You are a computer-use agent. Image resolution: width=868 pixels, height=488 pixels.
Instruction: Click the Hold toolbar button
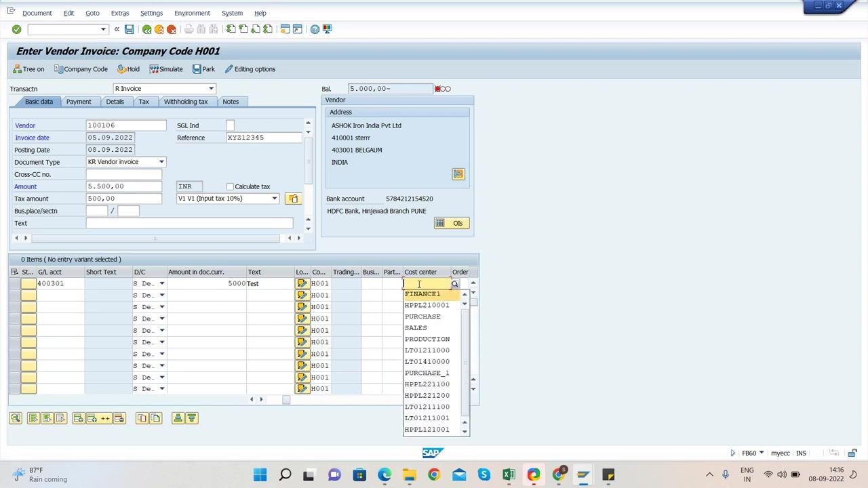(128, 69)
